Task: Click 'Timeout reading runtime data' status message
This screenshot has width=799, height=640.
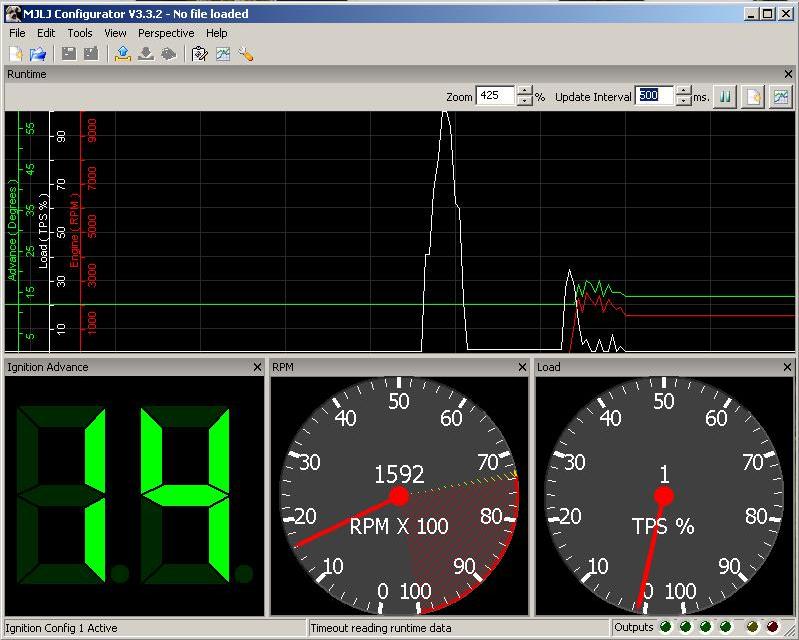Action: [x=381, y=628]
